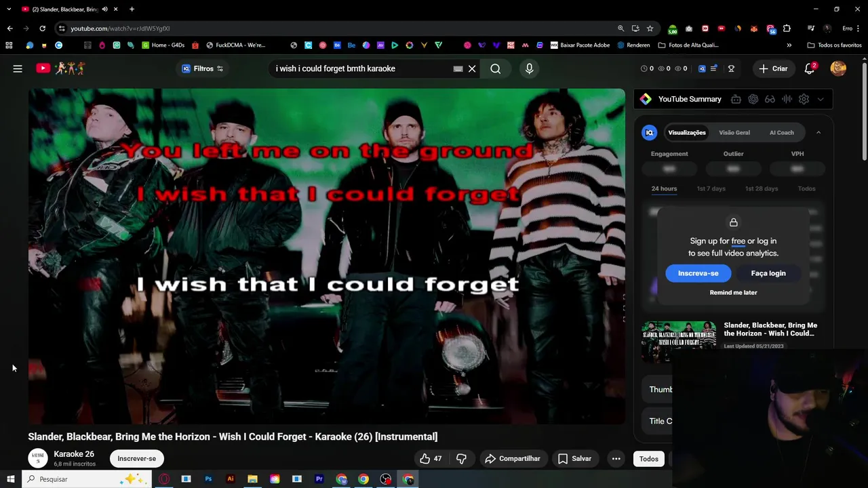Click the karaoke video player
This screenshot has width=868, height=488.
pyautogui.click(x=326, y=256)
